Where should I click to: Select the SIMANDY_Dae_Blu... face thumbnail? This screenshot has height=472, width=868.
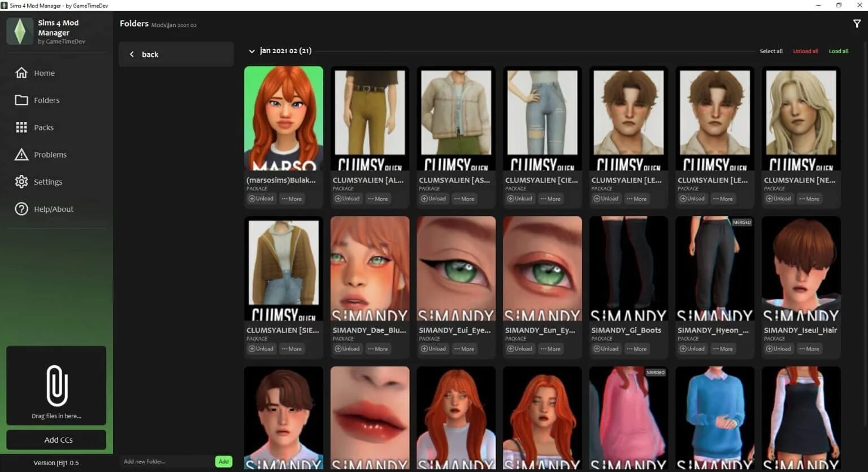(x=370, y=269)
